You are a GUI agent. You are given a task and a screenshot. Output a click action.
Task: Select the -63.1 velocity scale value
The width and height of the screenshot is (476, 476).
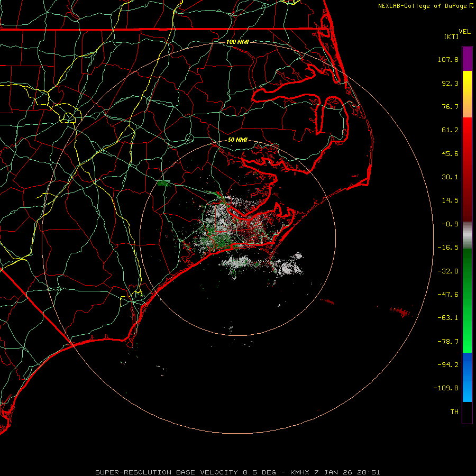(x=448, y=318)
